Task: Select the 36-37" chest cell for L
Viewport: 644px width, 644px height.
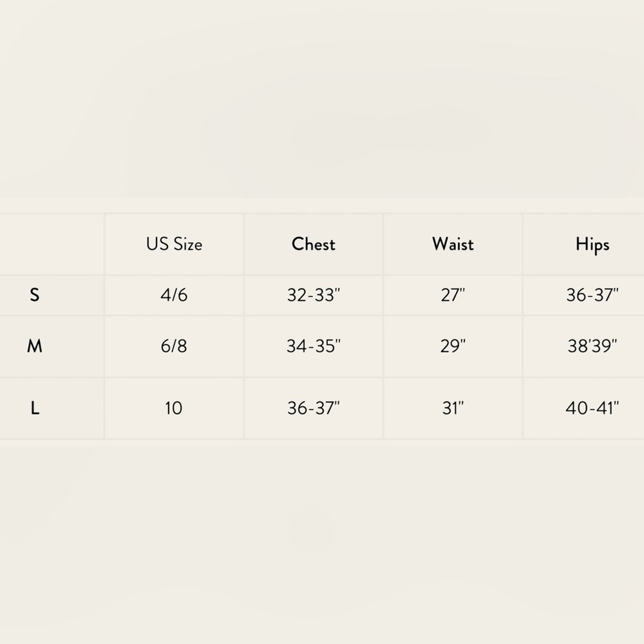Action: 314,408
